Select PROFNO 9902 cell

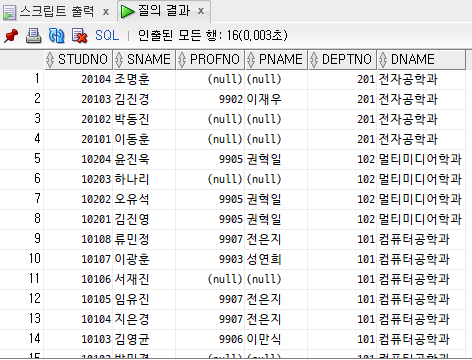coord(210,99)
